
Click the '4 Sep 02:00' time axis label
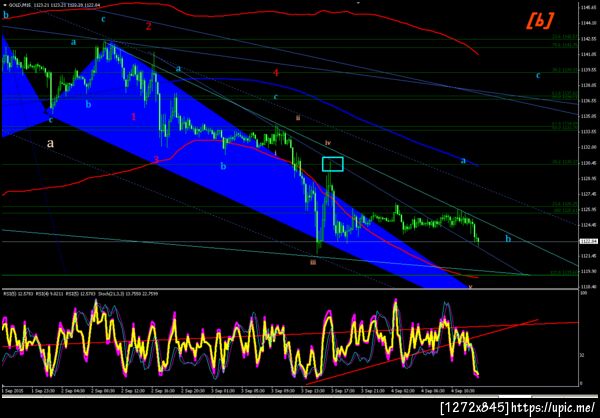[404, 391]
